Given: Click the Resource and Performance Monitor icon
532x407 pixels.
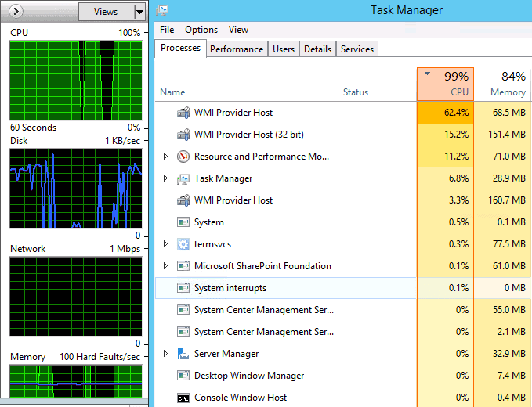Looking at the screenshot, I should 183,157.
